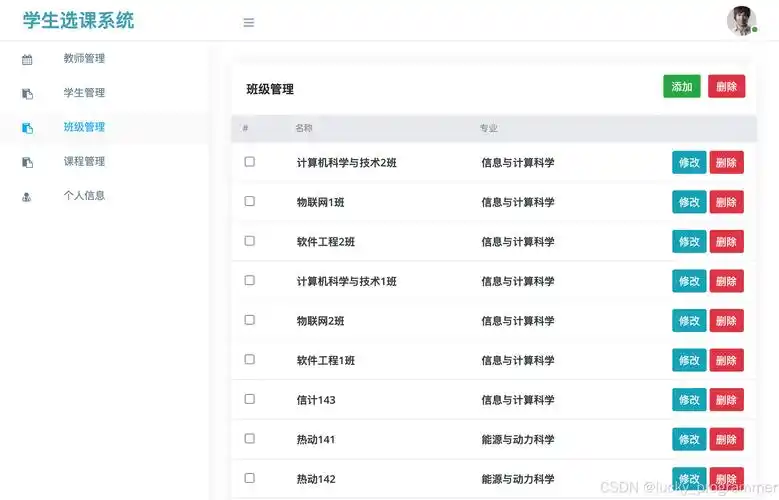Click the document icon beside 课程管理

27,163
